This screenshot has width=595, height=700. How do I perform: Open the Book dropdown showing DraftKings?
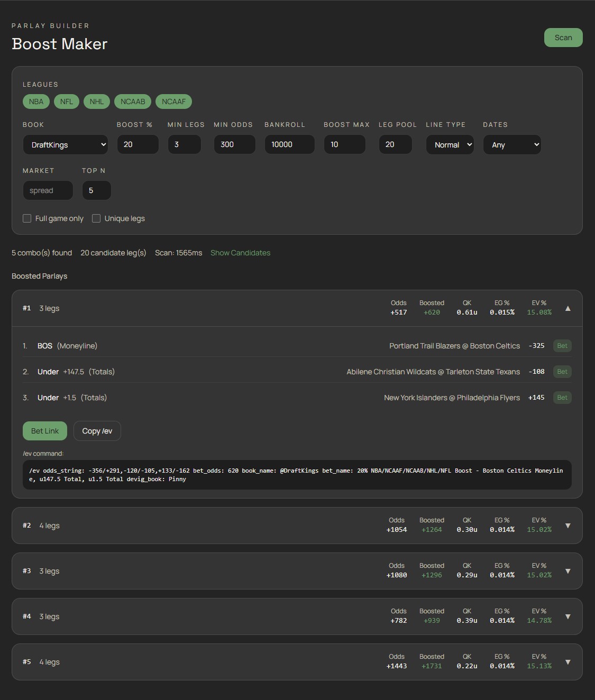pyautogui.click(x=66, y=145)
